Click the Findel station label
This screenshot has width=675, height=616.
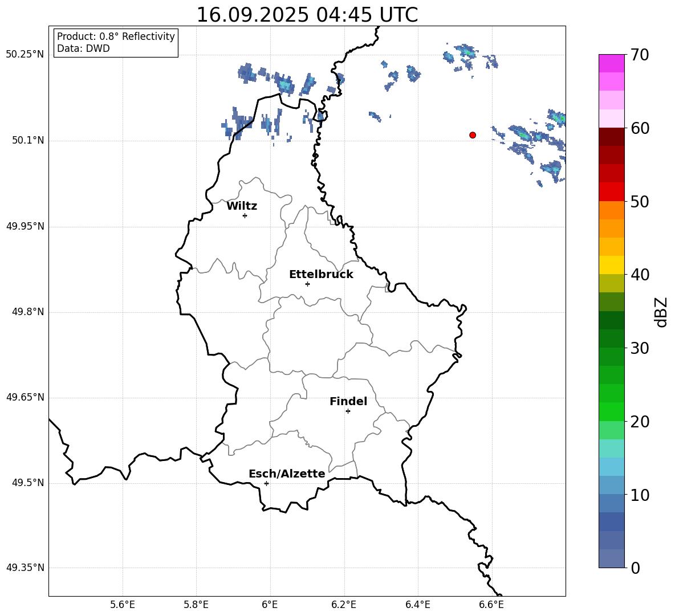point(348,401)
